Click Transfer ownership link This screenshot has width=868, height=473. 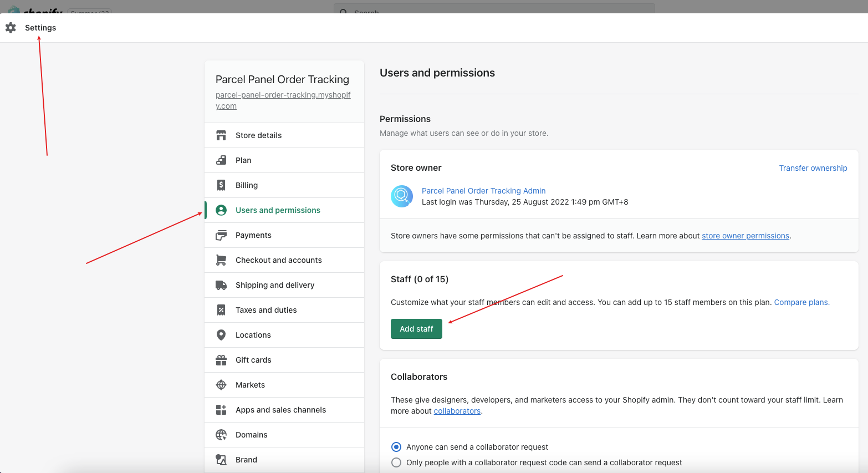click(x=813, y=168)
